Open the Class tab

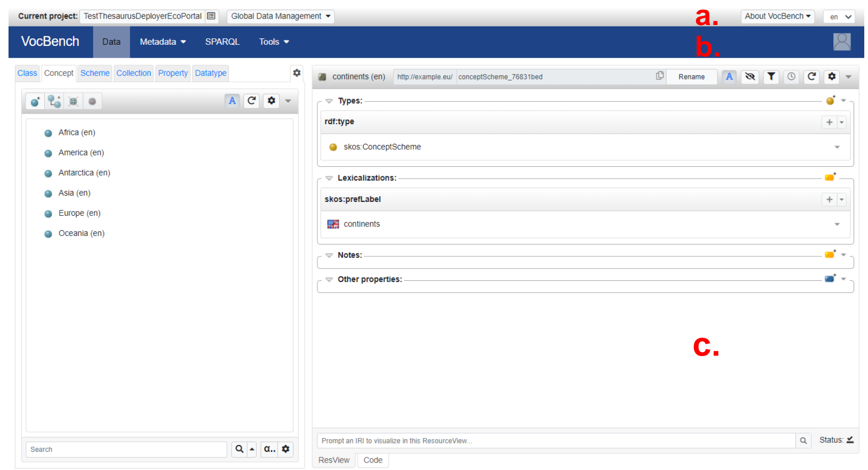27,73
